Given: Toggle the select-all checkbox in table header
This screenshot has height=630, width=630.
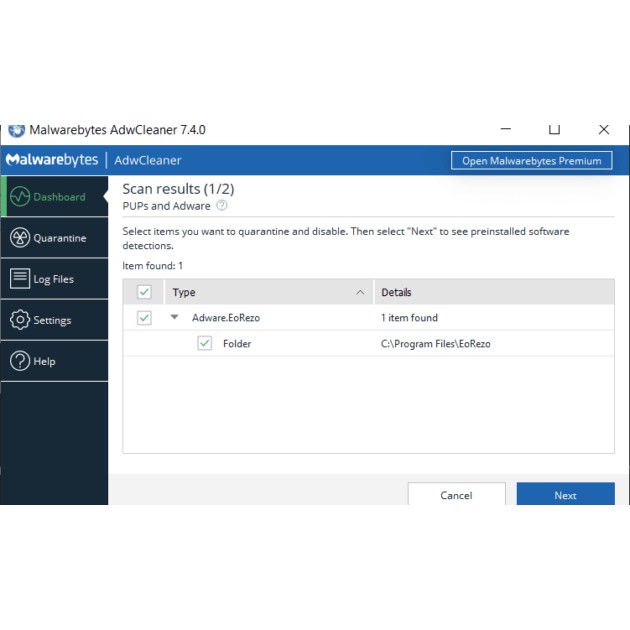Looking at the screenshot, I should [144, 292].
